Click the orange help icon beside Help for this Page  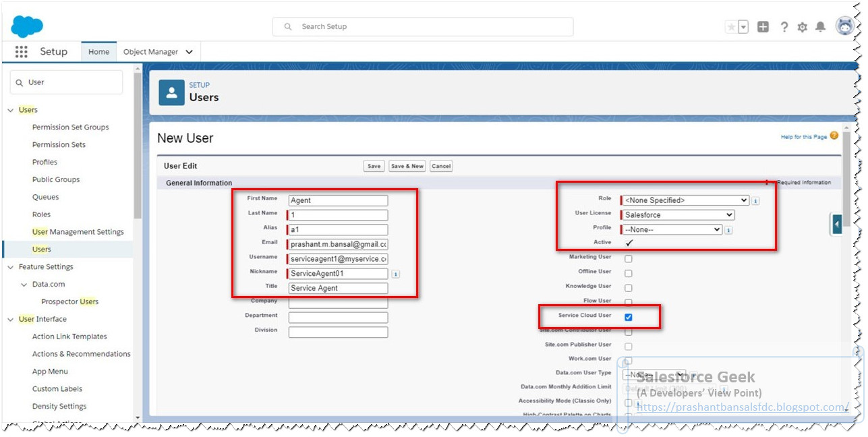pos(834,136)
